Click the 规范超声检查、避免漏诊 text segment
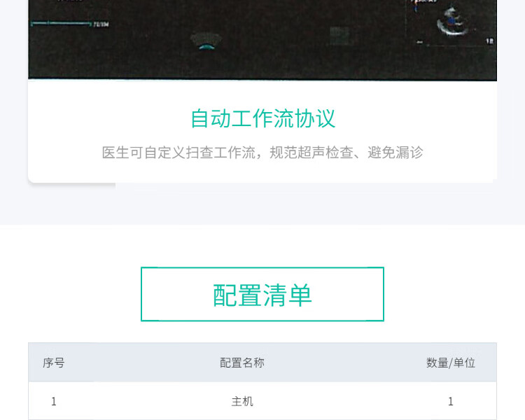The height and width of the screenshot is (420, 525). (346, 153)
